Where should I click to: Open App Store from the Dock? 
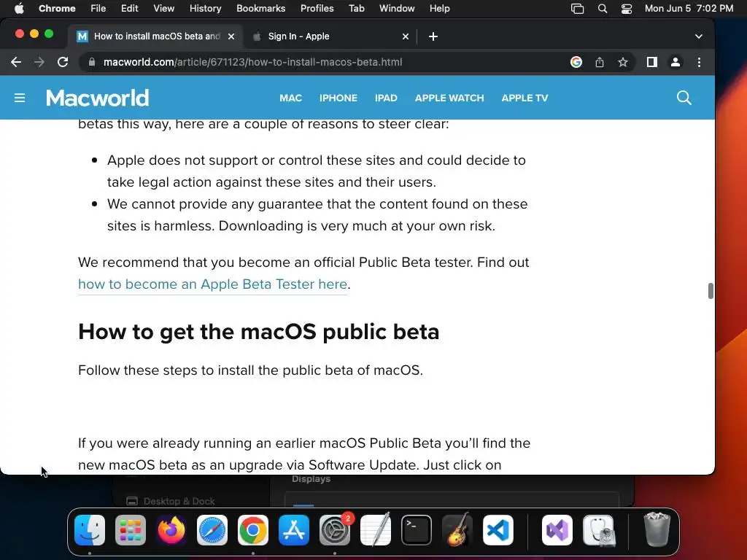(x=294, y=530)
